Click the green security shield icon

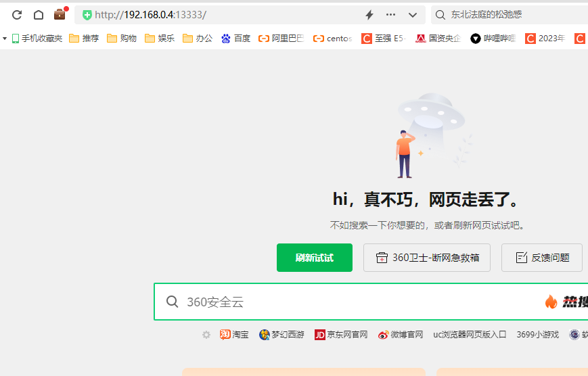pyautogui.click(x=87, y=15)
